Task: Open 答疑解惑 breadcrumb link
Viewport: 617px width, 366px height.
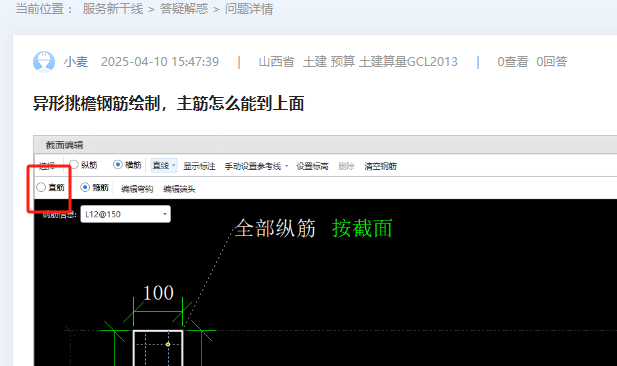Action: pos(184,9)
